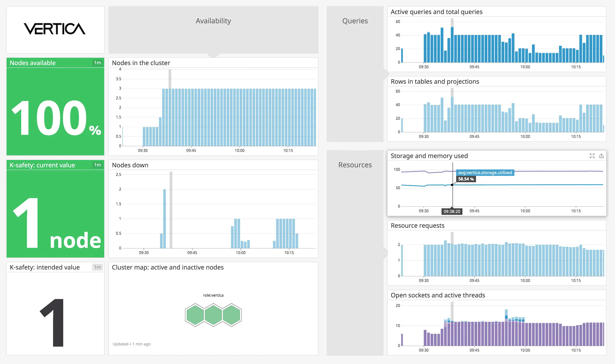Expand the Resources section header
The height and width of the screenshot is (364, 615).
tap(355, 165)
